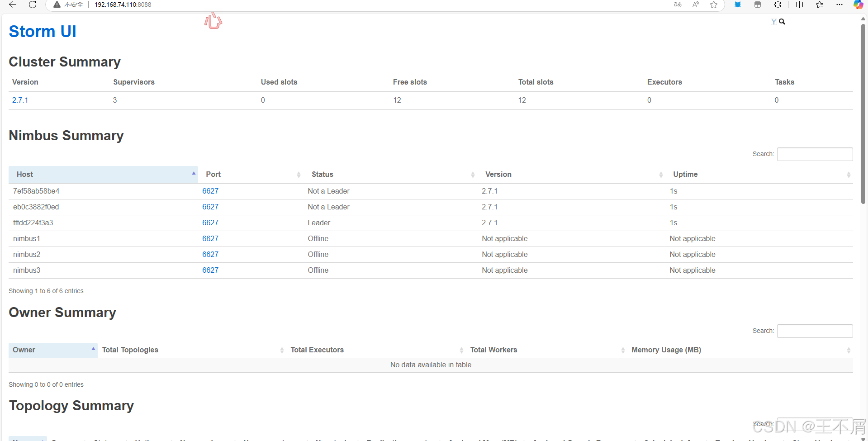Sort Owner table by Owner column
This screenshot has height=441, width=868.
pyautogui.click(x=53, y=350)
